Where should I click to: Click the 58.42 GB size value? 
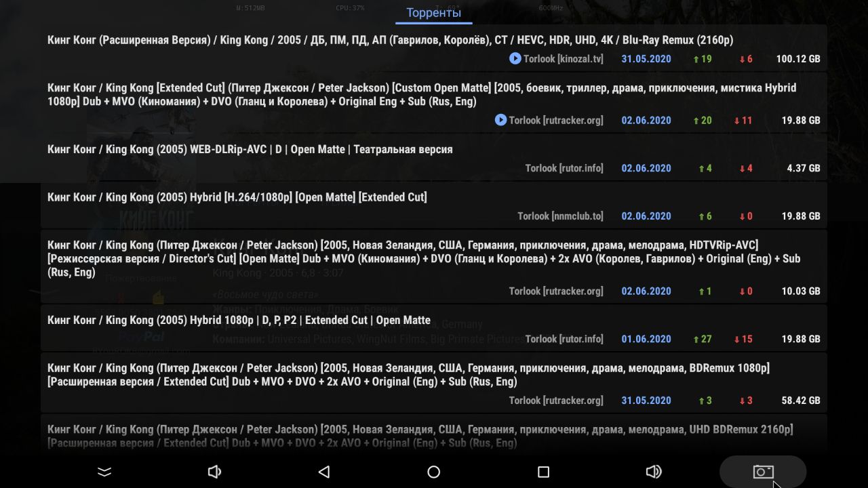pyautogui.click(x=801, y=401)
